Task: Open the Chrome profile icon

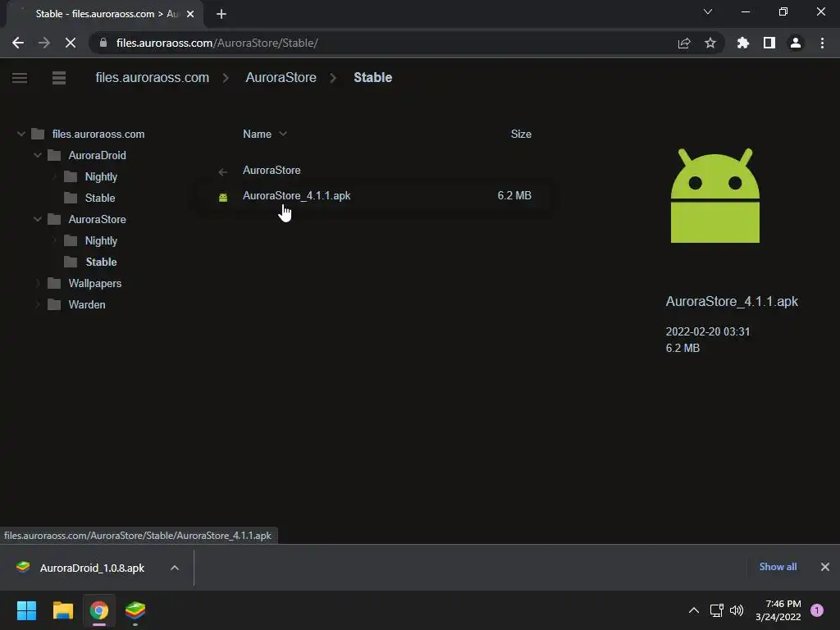Action: coord(796,43)
